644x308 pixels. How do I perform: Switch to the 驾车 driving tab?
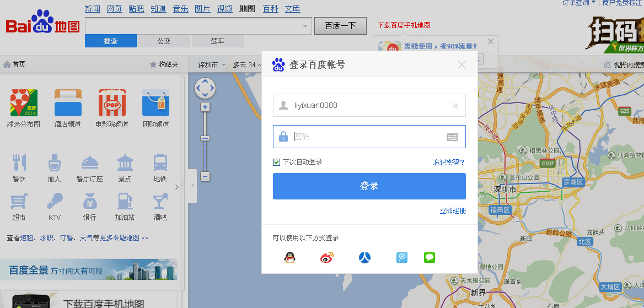(217, 41)
